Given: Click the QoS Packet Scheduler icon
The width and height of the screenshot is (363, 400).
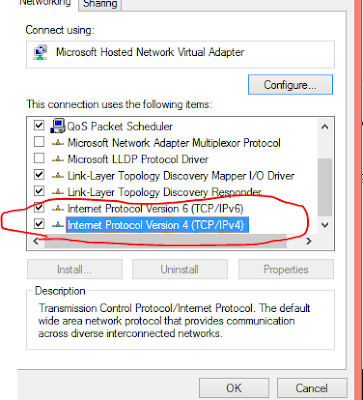Looking at the screenshot, I should (58, 126).
